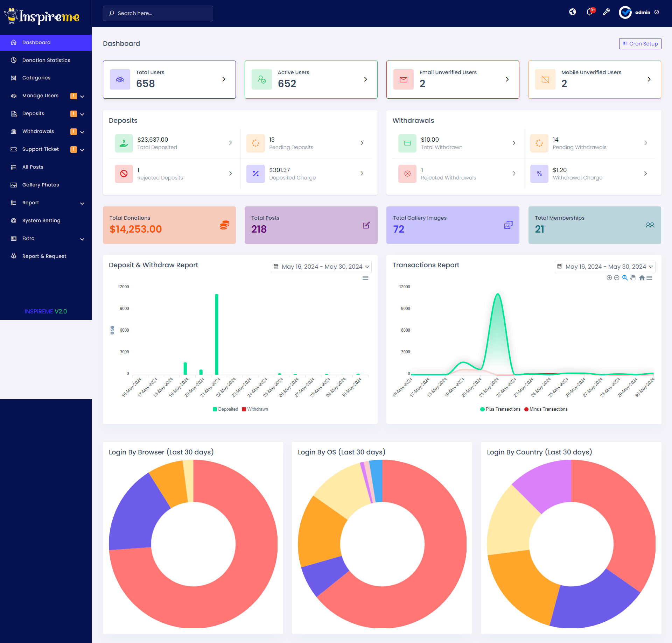Click the All Posts list icon in sidebar
This screenshot has height=643, width=672.
[x=14, y=167]
